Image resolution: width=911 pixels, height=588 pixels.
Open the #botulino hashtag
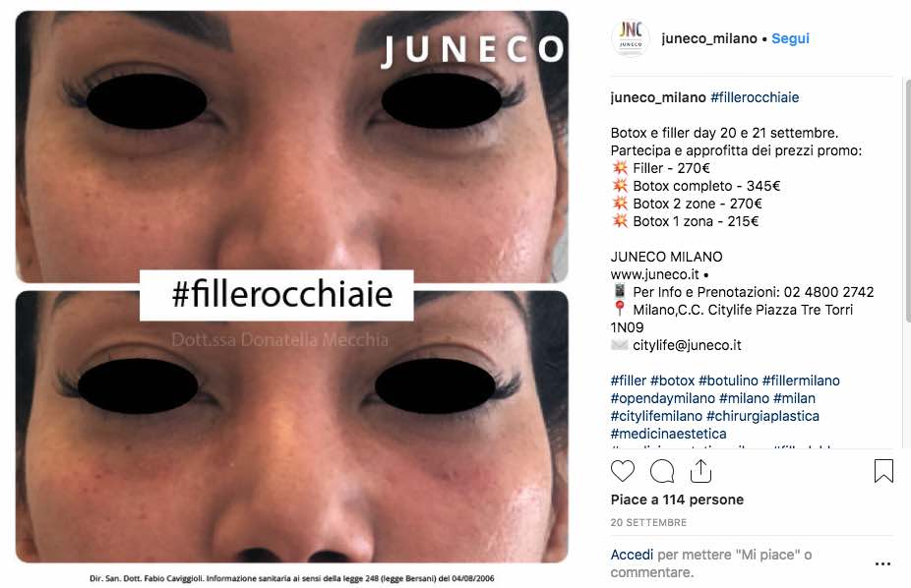click(x=728, y=381)
